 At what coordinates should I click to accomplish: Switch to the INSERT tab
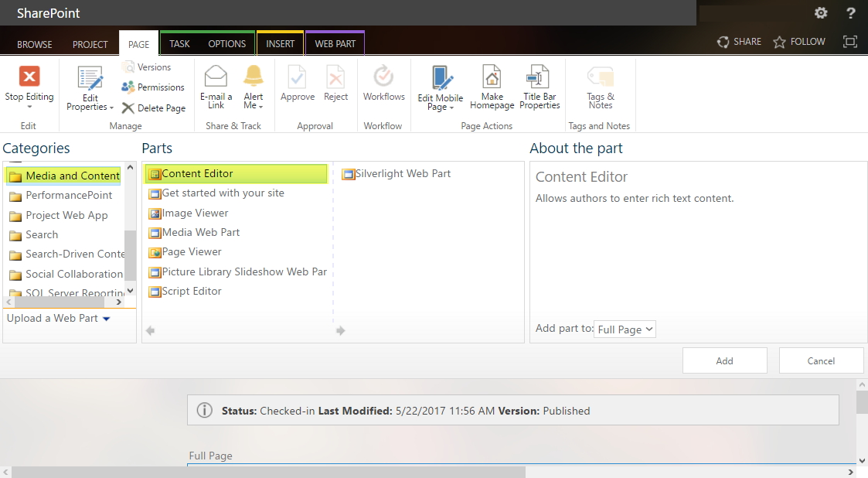[280, 44]
